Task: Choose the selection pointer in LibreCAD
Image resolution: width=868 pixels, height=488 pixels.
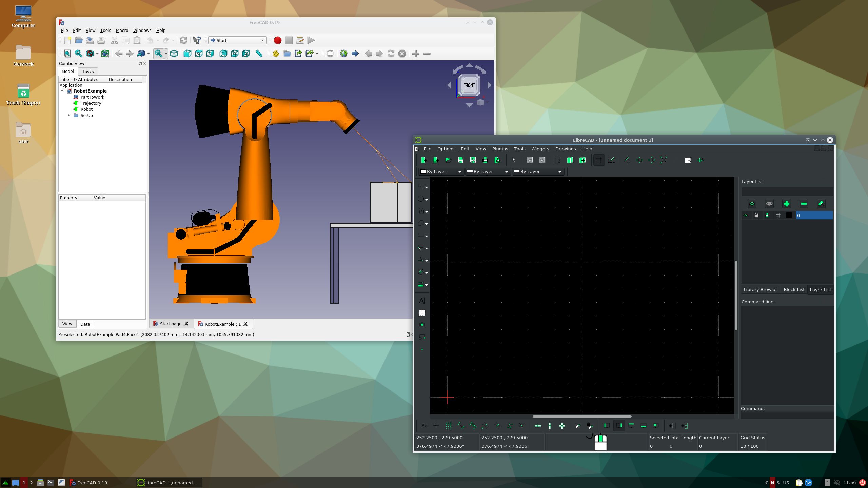Action: point(514,160)
